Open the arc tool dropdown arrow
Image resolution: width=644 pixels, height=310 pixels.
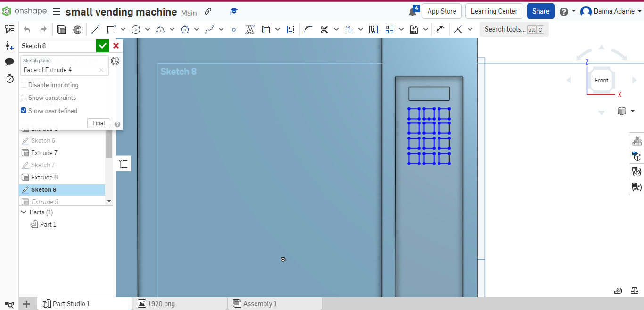pos(172,29)
